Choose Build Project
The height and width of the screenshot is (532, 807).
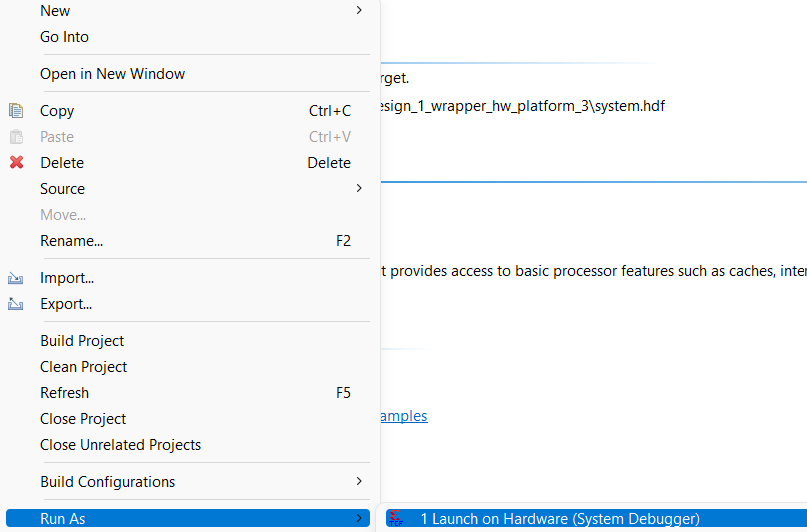(x=82, y=341)
